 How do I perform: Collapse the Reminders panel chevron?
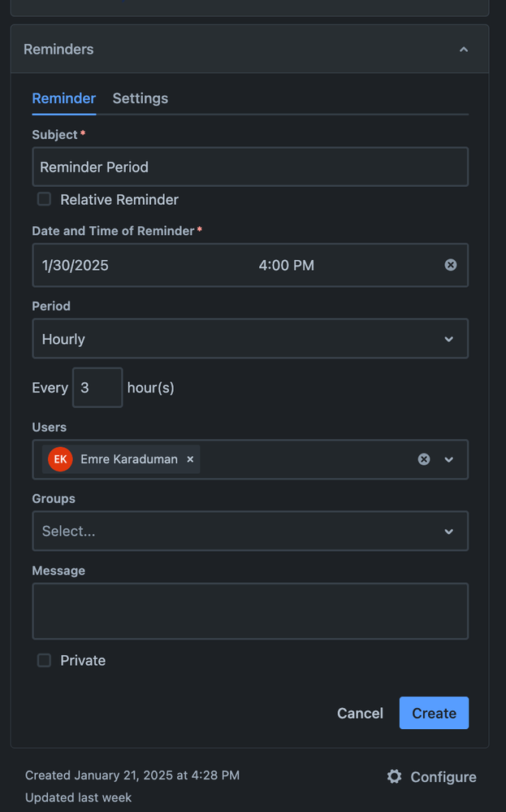tap(464, 50)
